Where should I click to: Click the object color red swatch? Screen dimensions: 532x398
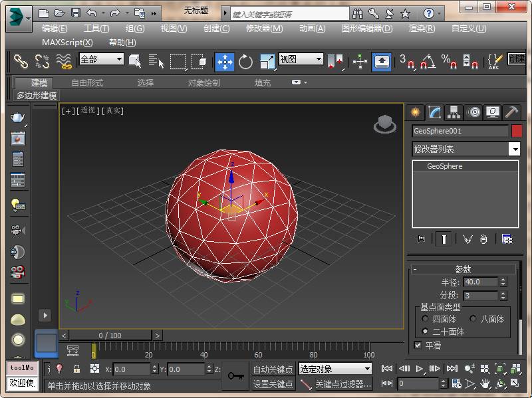tap(517, 131)
